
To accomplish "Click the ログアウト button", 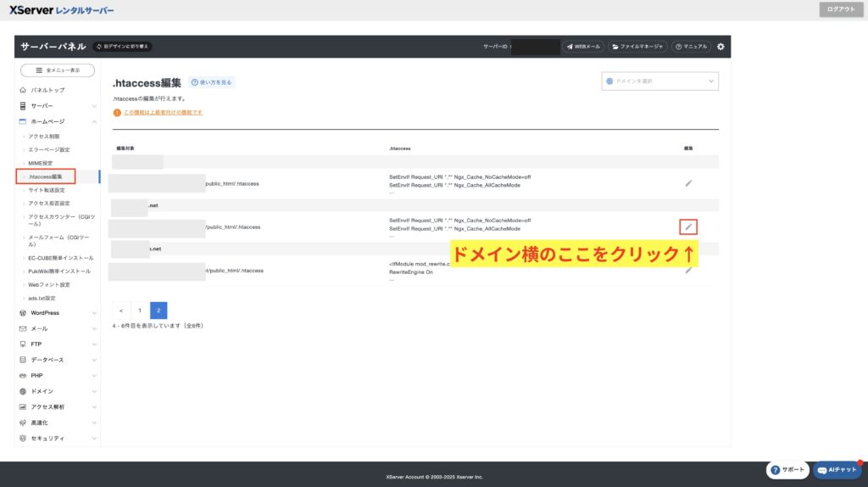I will tap(840, 9).
